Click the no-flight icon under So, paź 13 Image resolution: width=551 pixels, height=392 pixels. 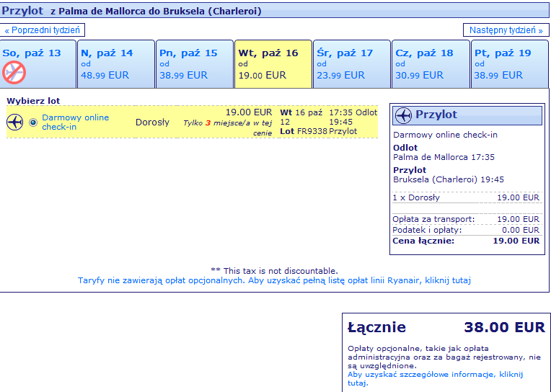pyautogui.click(x=14, y=73)
